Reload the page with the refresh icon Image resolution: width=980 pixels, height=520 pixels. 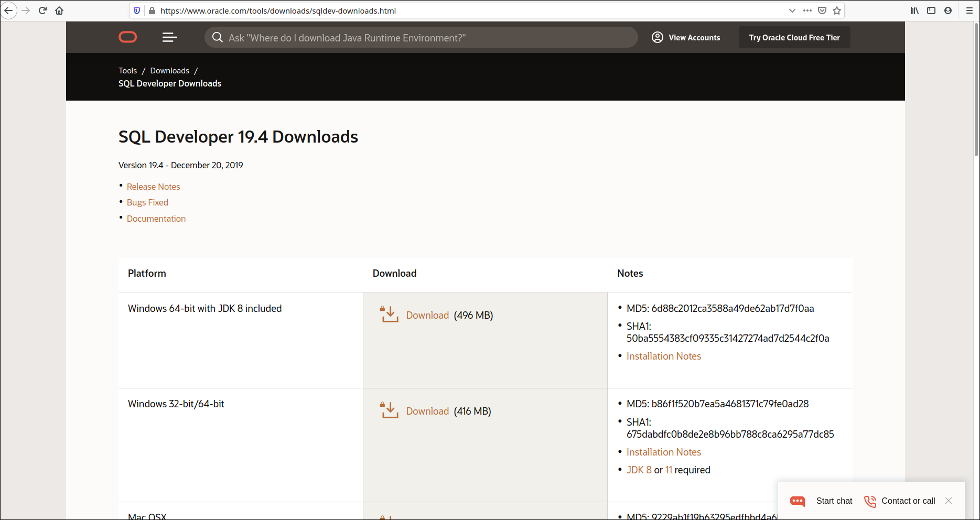click(42, 10)
